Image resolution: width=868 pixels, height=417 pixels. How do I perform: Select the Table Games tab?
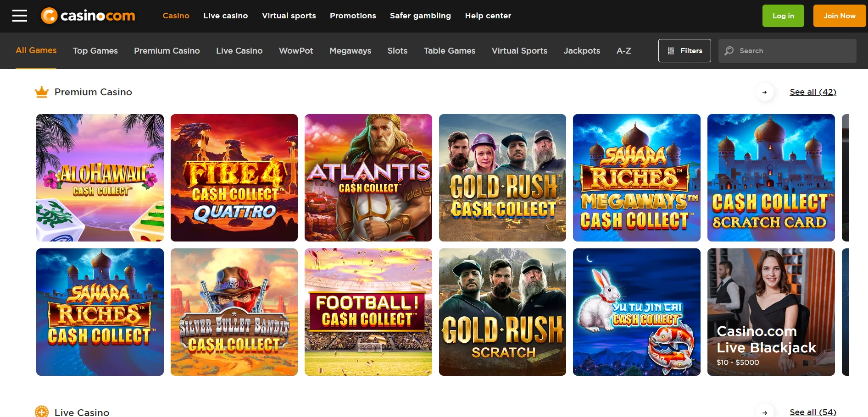pyautogui.click(x=450, y=51)
